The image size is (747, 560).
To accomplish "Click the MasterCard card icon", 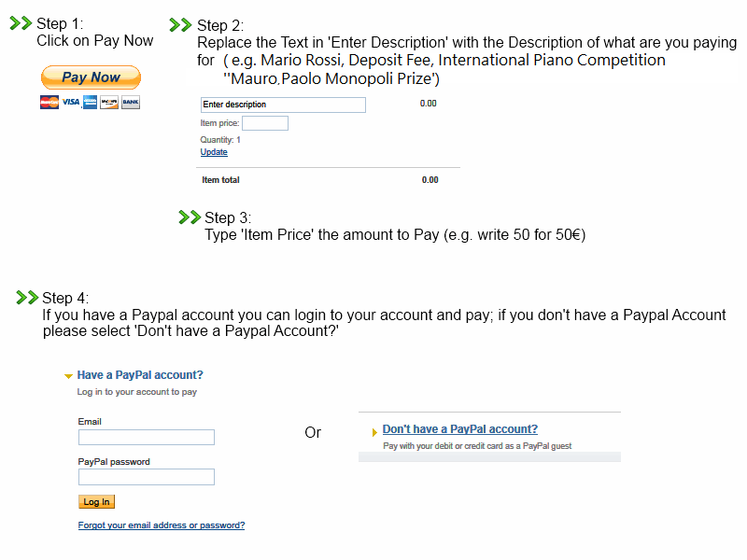I will [x=49, y=103].
